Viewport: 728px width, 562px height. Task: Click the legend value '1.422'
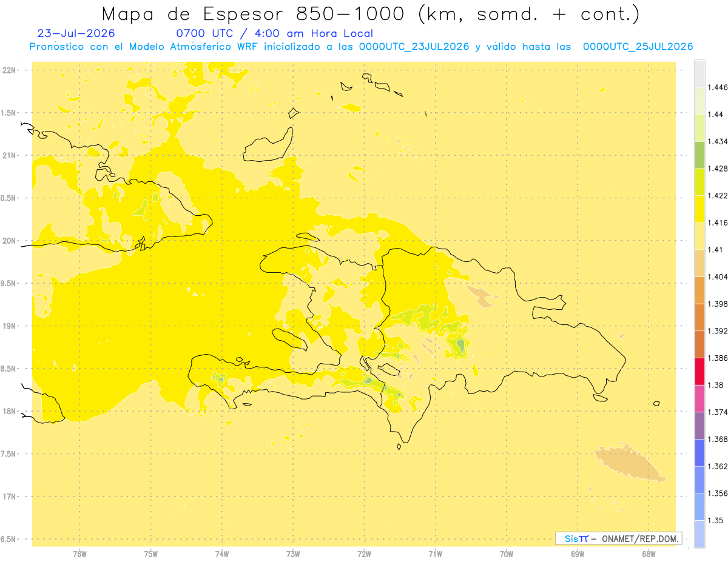point(718,196)
